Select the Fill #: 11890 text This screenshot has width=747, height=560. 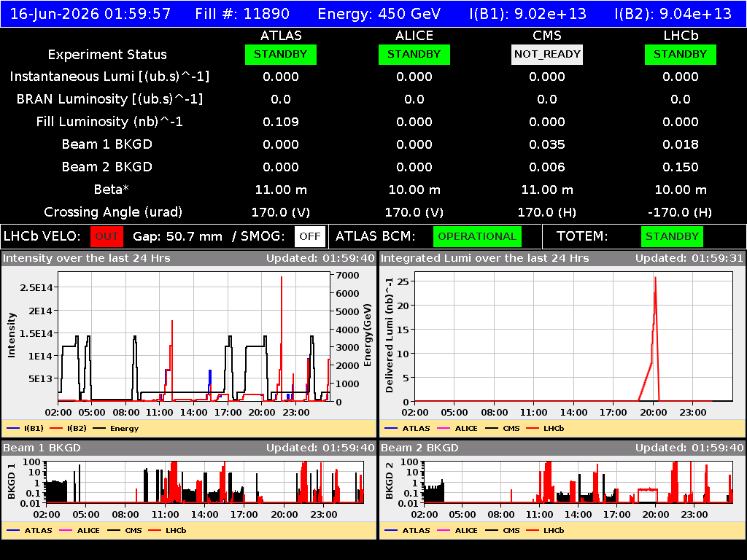242,13
